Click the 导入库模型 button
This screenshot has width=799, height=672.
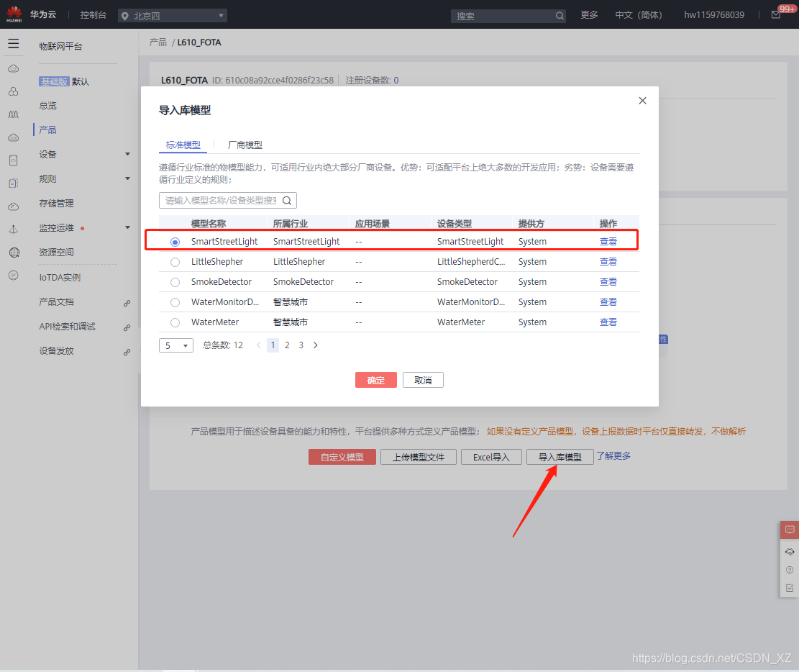click(x=560, y=457)
